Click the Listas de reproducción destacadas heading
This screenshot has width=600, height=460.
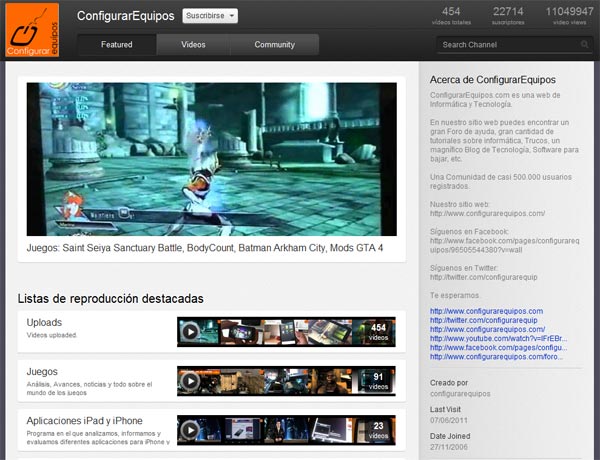pos(111,299)
